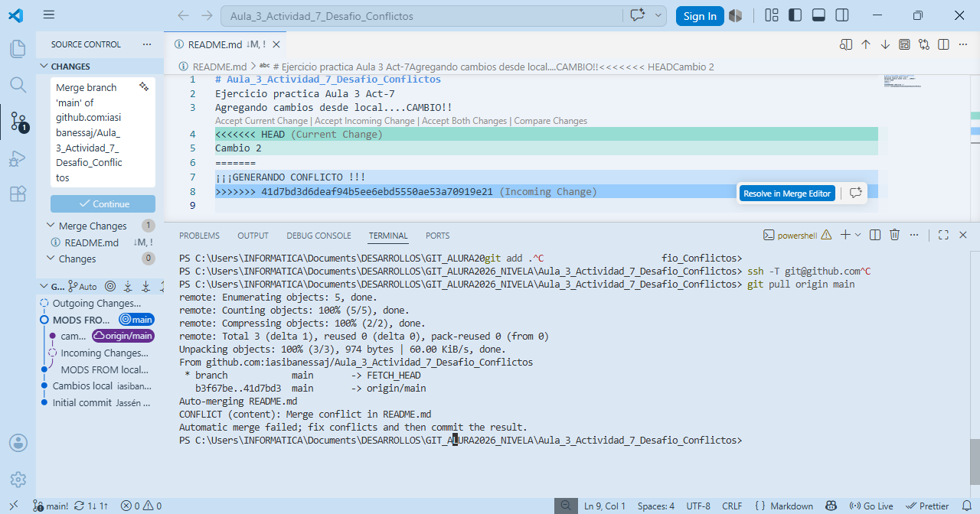
Task: Click Accept Incoming Change link
Action: [364, 121]
